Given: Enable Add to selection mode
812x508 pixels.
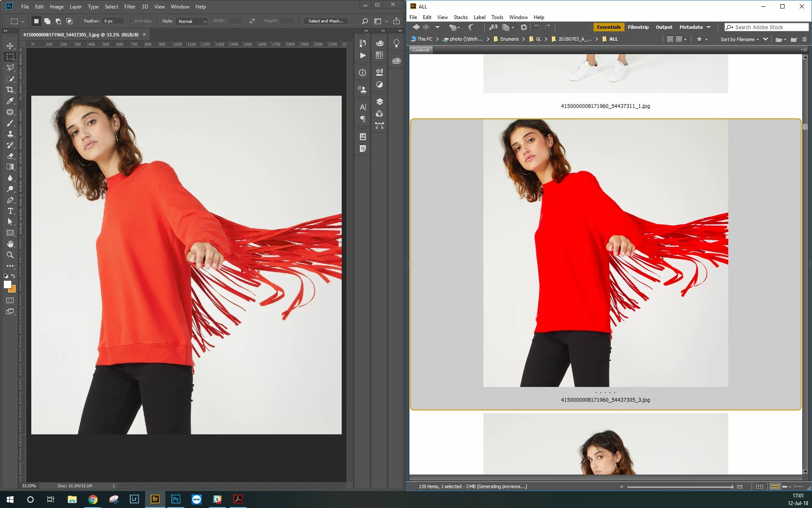Looking at the screenshot, I should pyautogui.click(x=47, y=21).
